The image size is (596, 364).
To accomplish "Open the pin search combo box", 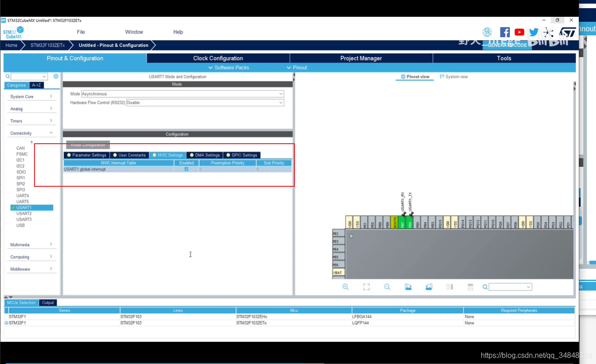I will tap(510, 287).
